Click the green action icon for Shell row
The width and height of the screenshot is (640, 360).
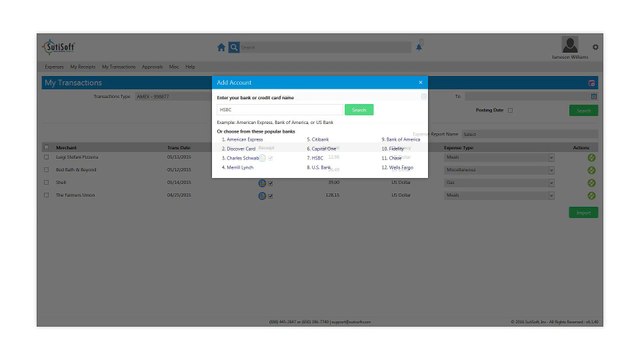(591, 183)
